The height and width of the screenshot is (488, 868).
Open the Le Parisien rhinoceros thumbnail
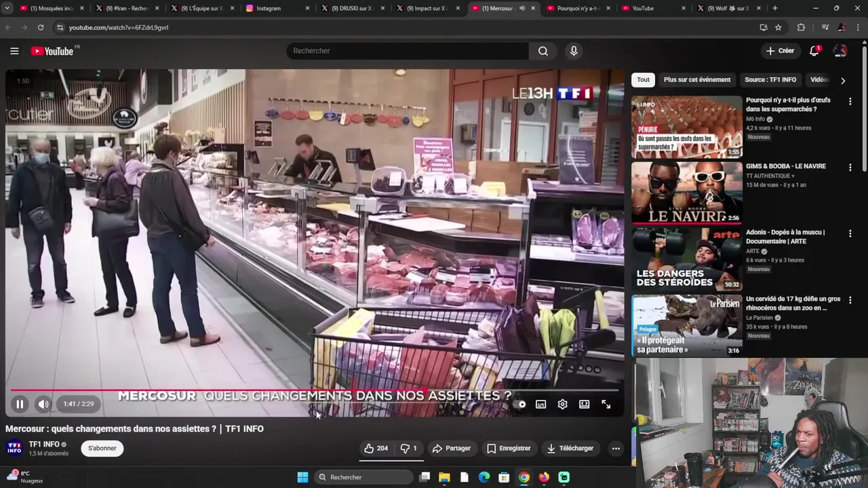pyautogui.click(x=687, y=326)
